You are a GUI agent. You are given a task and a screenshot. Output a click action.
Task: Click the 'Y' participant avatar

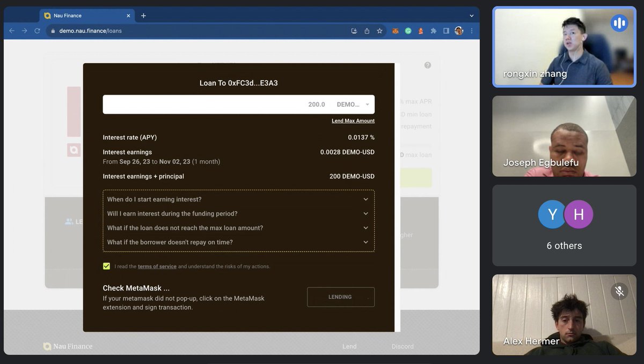tap(552, 214)
